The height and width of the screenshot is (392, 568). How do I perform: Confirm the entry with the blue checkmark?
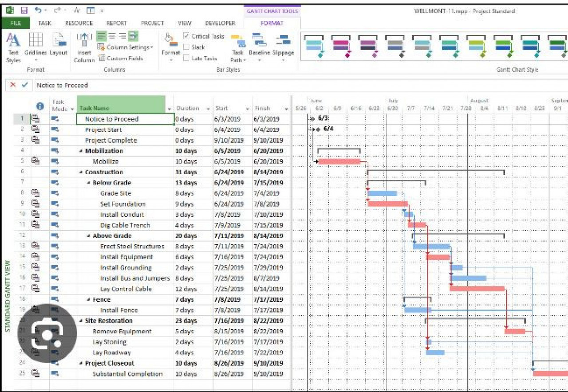click(25, 85)
